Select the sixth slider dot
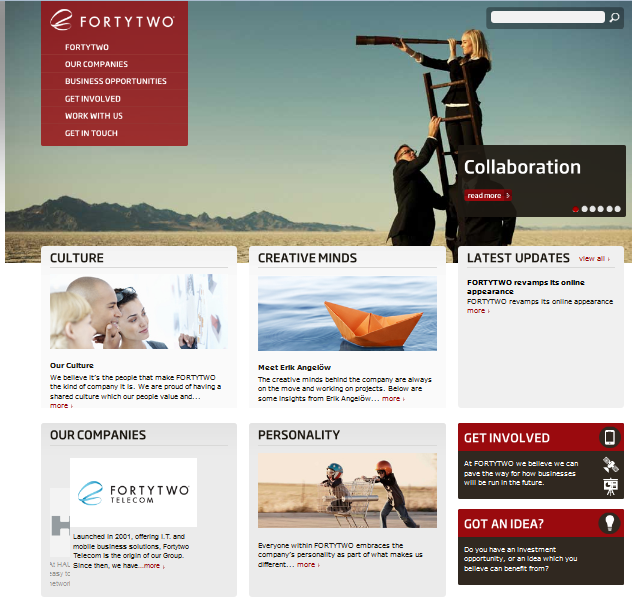The height and width of the screenshot is (603, 632). tap(617, 209)
